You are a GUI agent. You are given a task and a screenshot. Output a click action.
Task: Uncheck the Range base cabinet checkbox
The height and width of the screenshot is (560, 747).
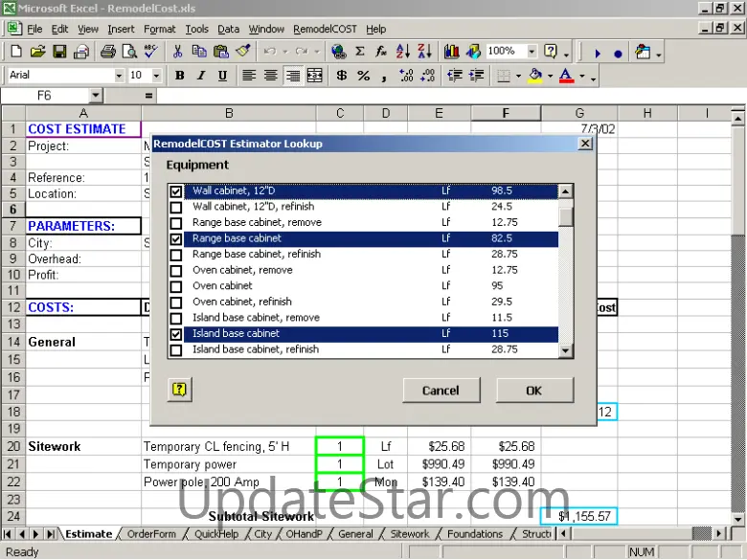(x=176, y=239)
